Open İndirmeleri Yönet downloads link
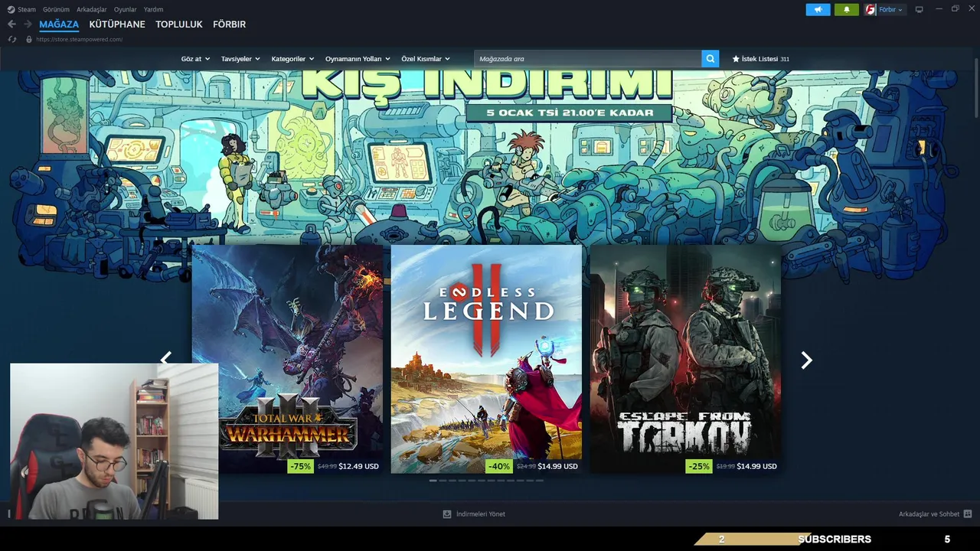 480,514
